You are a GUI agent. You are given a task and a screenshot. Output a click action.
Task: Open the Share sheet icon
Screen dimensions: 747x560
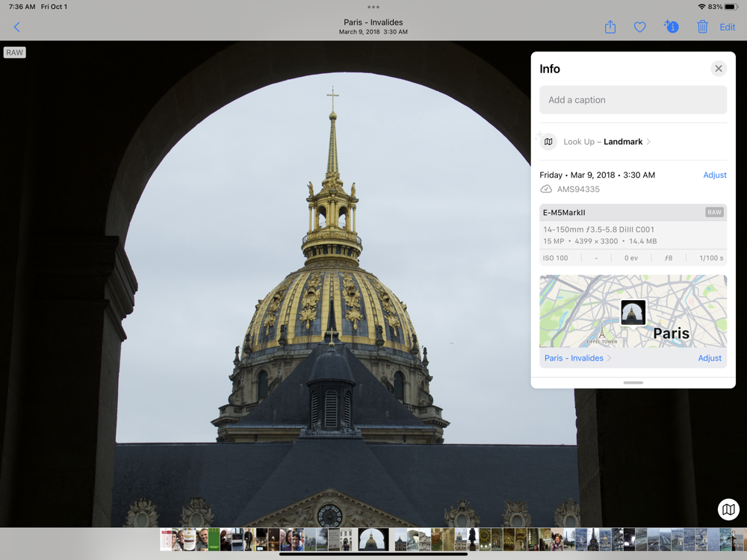point(610,27)
